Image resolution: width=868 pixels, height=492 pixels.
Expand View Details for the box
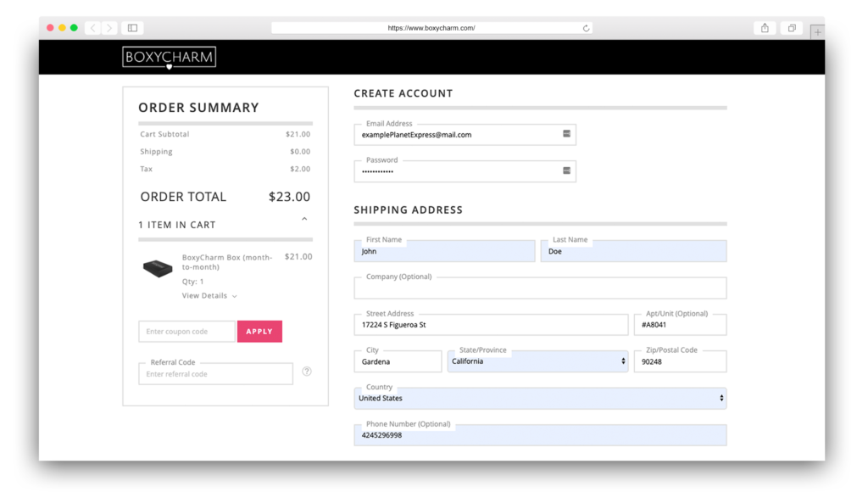coord(209,296)
